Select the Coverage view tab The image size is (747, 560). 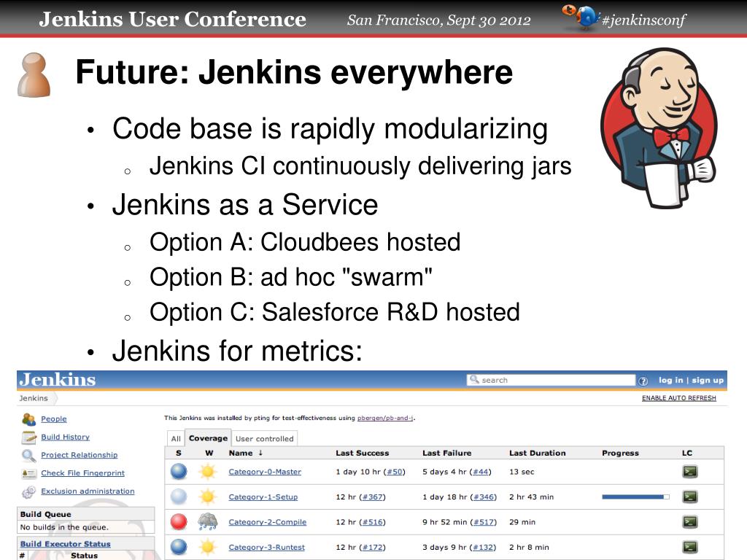click(208, 438)
